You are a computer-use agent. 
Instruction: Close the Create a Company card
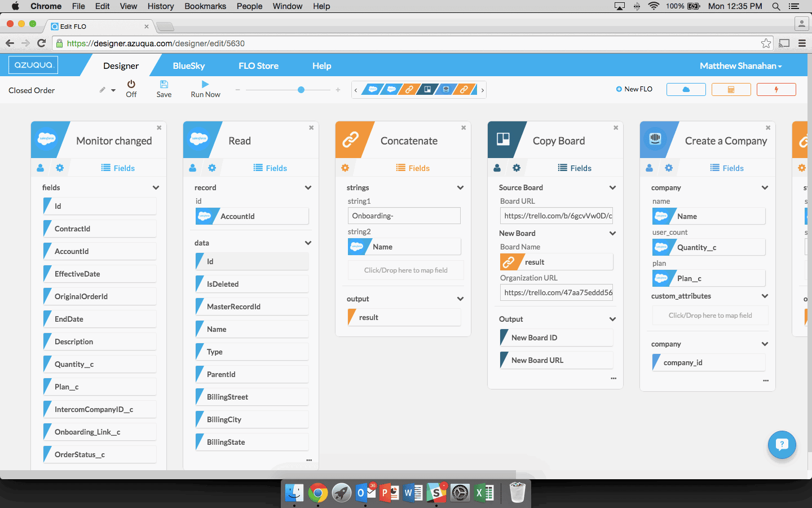pyautogui.click(x=768, y=128)
